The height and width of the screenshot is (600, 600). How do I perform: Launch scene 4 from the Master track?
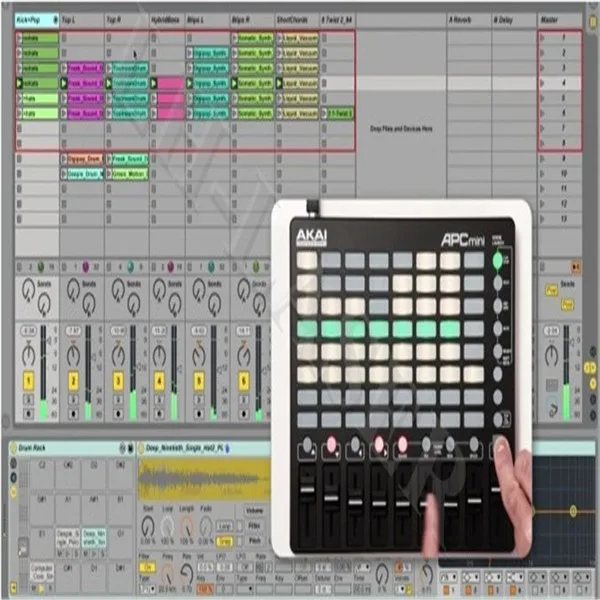pyautogui.click(x=542, y=83)
